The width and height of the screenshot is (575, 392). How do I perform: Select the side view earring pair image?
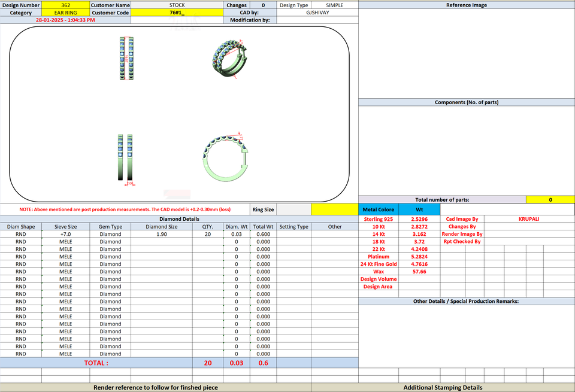[125, 159]
